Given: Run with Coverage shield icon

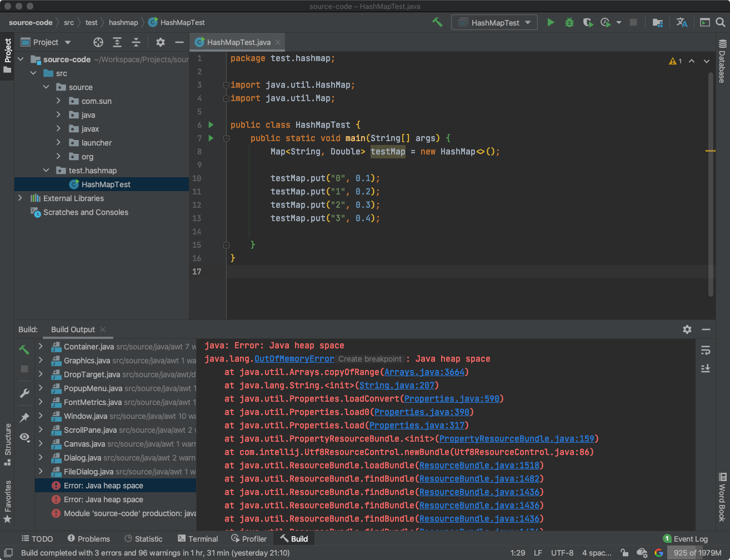Looking at the screenshot, I should pos(588,22).
